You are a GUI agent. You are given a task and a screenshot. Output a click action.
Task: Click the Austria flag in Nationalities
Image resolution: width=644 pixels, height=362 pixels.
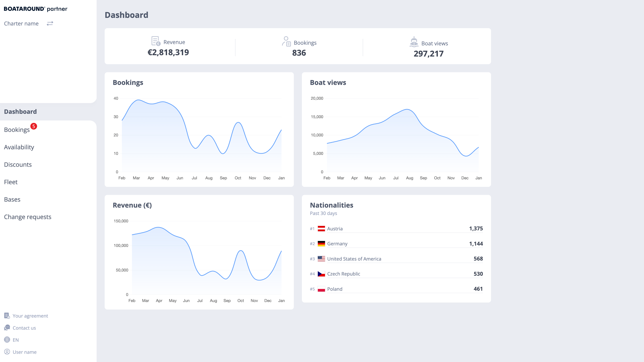[x=321, y=229]
